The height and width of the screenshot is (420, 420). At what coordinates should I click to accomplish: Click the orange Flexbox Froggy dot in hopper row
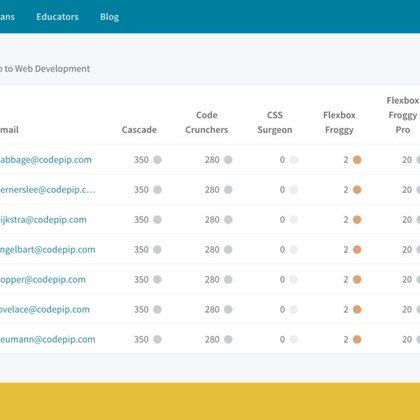[x=357, y=279]
